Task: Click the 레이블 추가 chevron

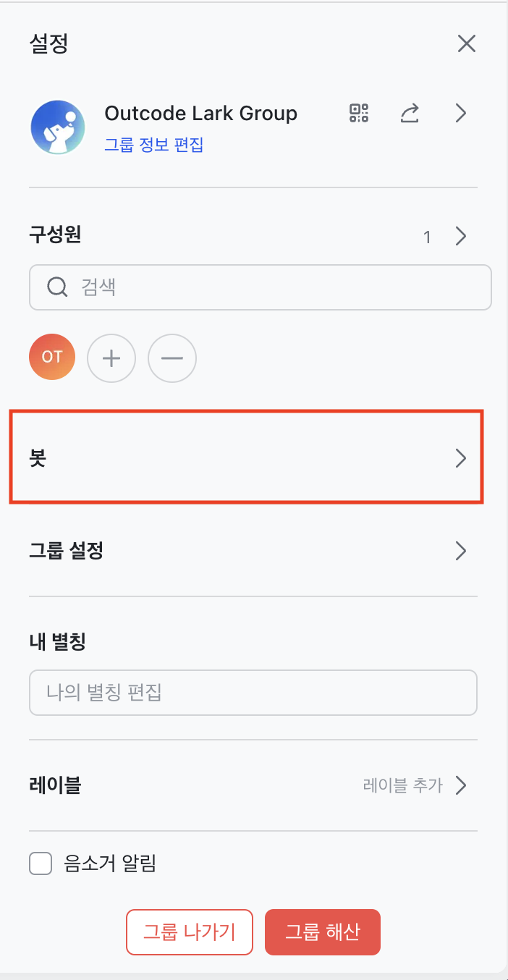Action: click(x=461, y=785)
